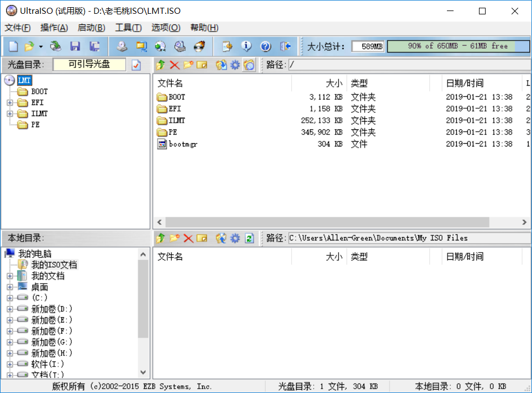The width and height of the screenshot is (532, 393).
Task: Select 我的ISO文档 in the local tree
Action: point(54,265)
